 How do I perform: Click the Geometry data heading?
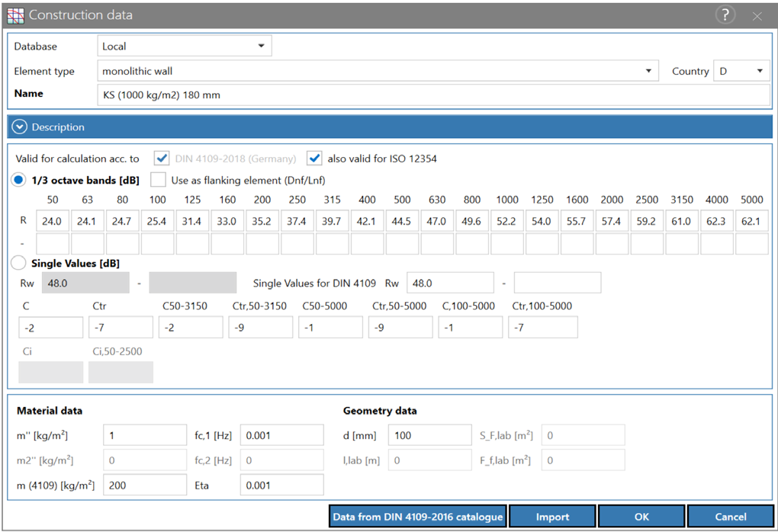click(x=380, y=411)
